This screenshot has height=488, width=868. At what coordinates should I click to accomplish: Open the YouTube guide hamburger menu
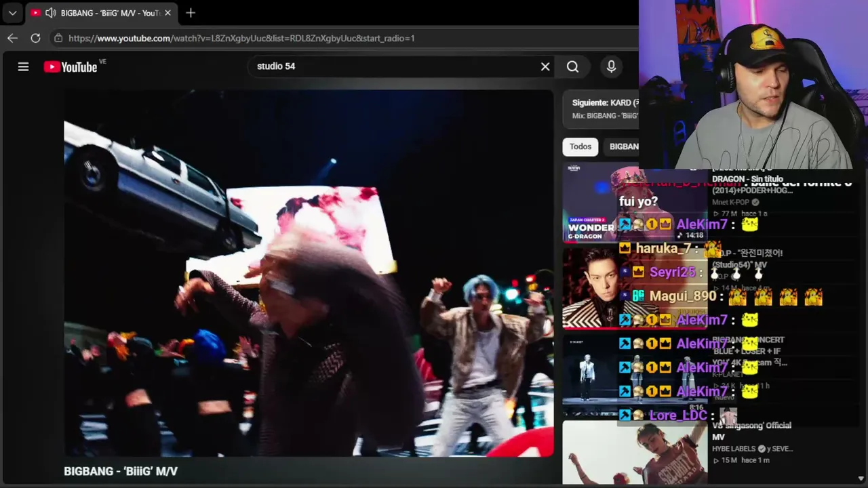[x=23, y=66]
